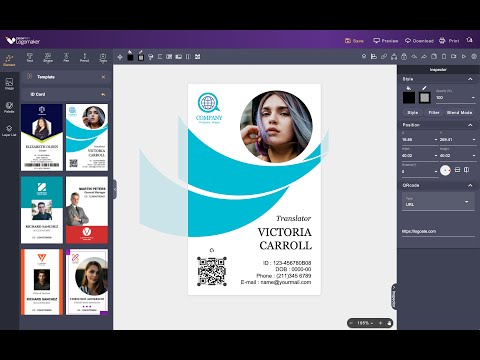This screenshot has height=360, width=480.
Task: Click the black fill swatch in Inspector
Action: pos(409,98)
